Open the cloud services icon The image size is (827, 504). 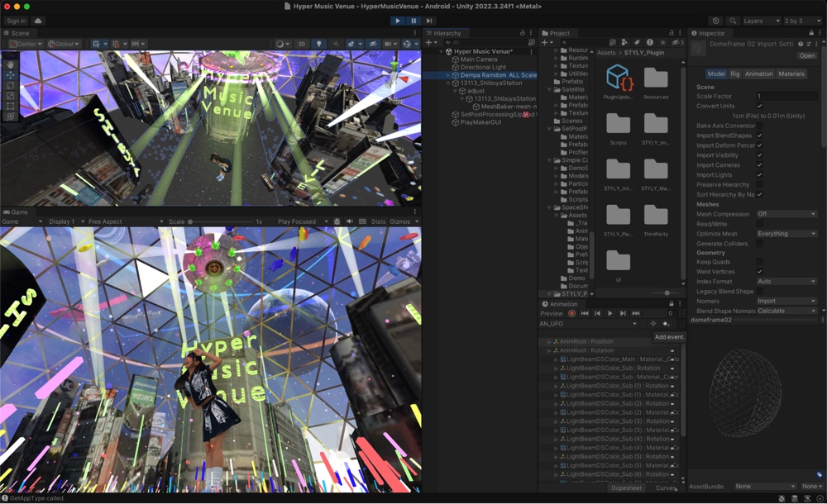coord(38,21)
